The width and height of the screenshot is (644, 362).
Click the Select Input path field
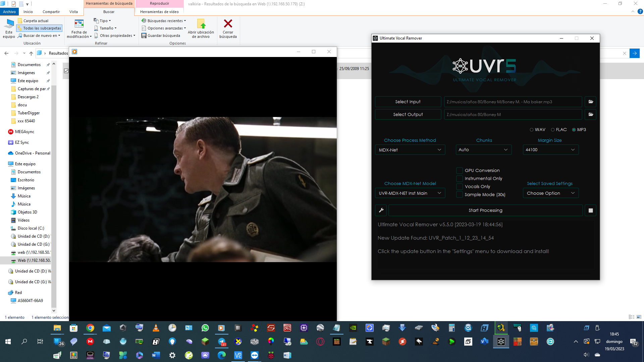pos(513,102)
